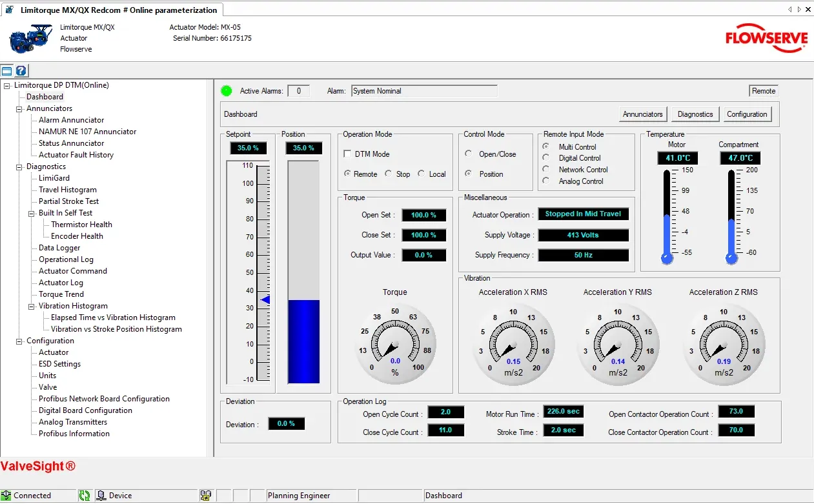Click the blue setpoint marker on scale
The image size is (814, 504).
click(265, 299)
